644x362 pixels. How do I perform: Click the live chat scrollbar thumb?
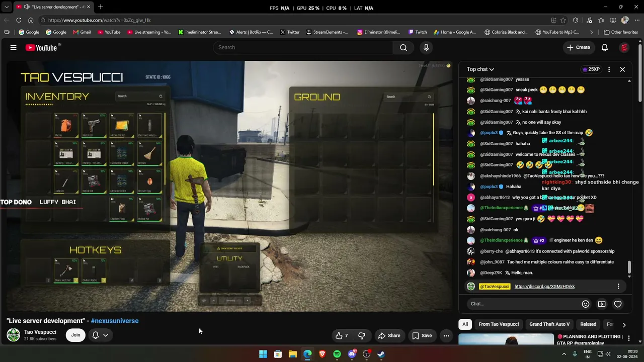629,267
